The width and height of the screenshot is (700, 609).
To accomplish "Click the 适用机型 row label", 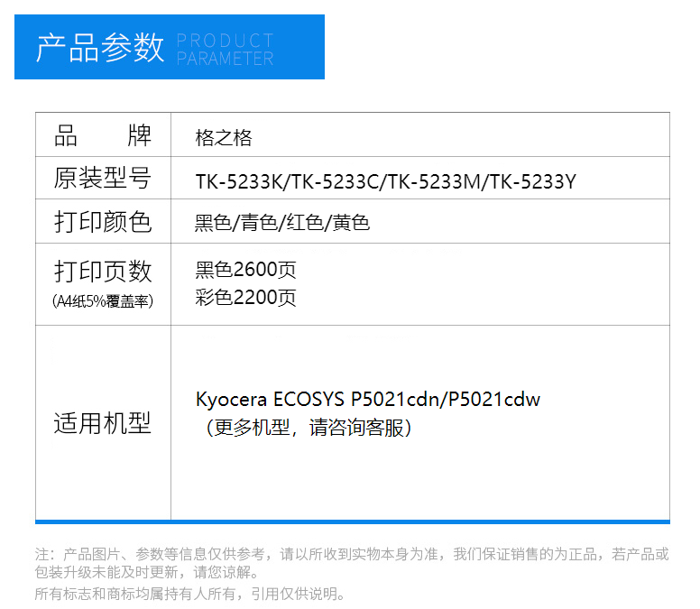I will [103, 423].
